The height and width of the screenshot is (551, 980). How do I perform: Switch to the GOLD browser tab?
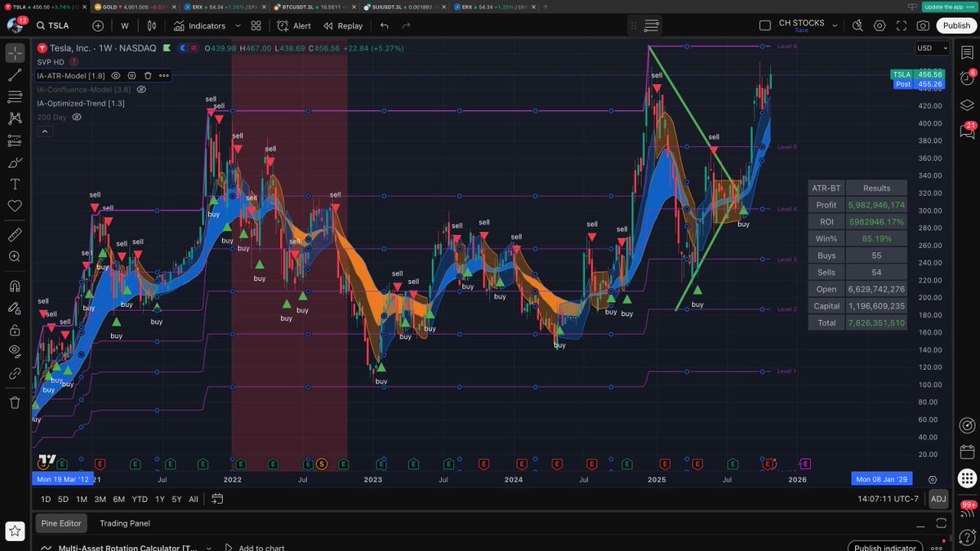coord(135,7)
